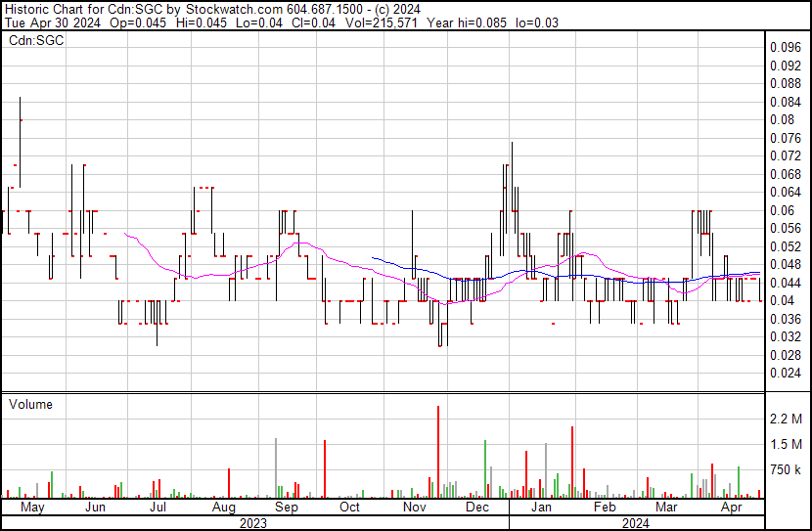Click the 0.068 price axis label

pos(786,174)
